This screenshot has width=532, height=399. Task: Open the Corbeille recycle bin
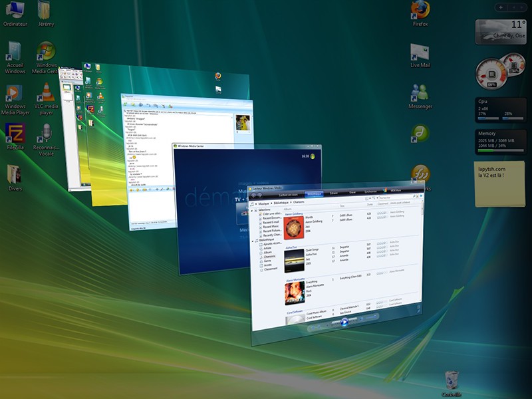pos(452,384)
